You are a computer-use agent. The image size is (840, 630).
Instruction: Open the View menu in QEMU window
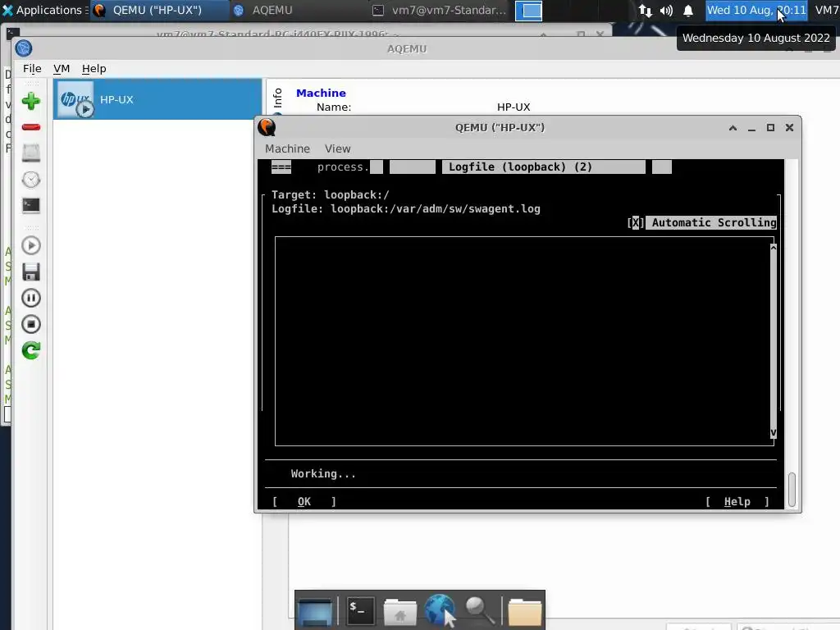[x=337, y=149]
